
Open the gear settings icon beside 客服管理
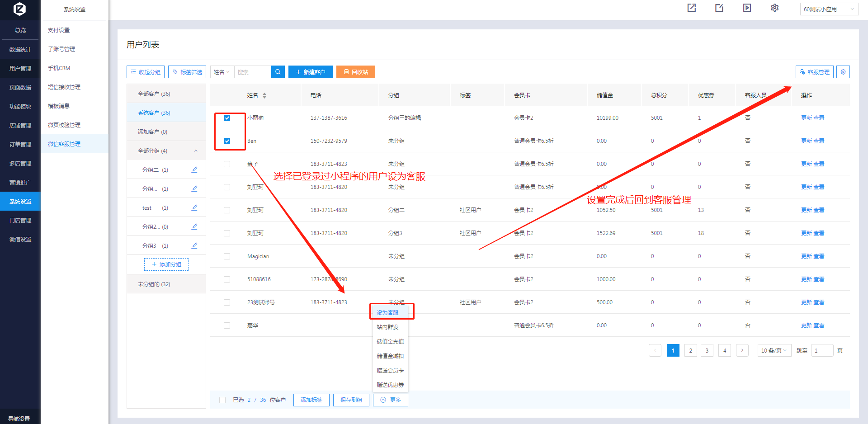pos(843,72)
